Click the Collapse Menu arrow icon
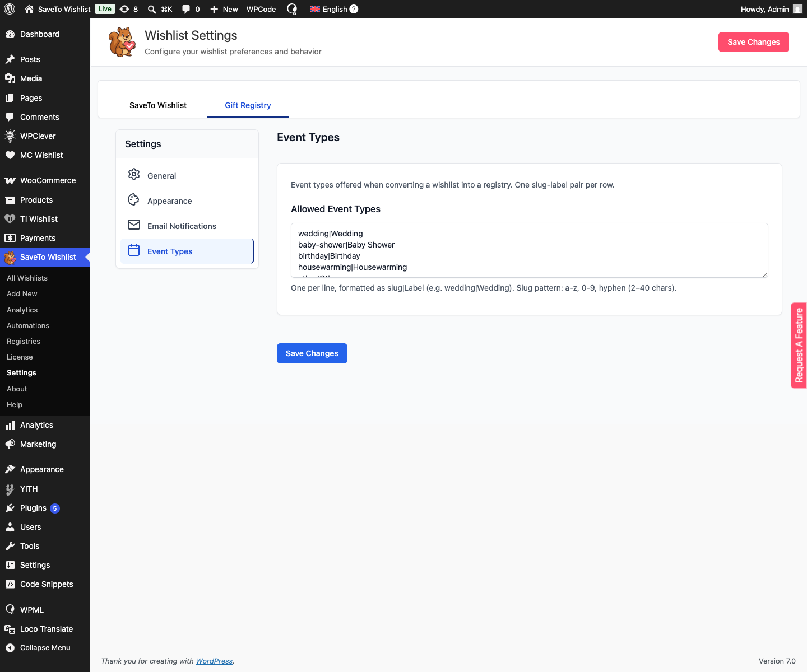The height and width of the screenshot is (672, 807). click(10, 648)
